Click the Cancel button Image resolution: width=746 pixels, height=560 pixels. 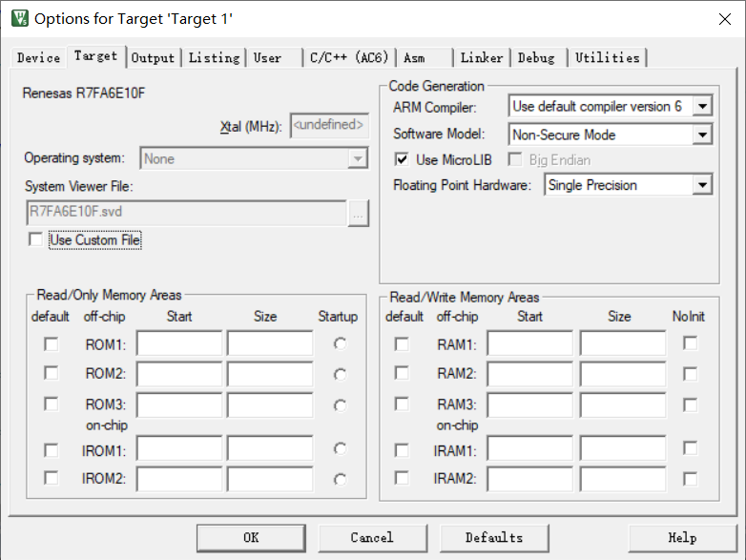tap(373, 538)
